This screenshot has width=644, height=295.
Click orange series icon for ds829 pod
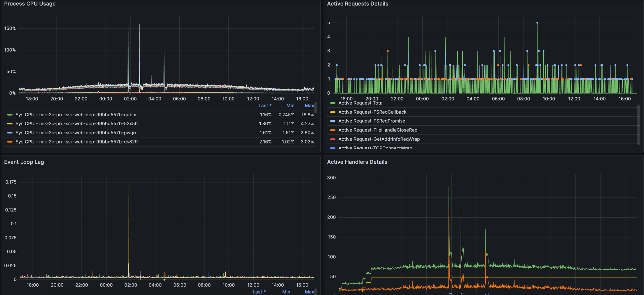pos(10,142)
